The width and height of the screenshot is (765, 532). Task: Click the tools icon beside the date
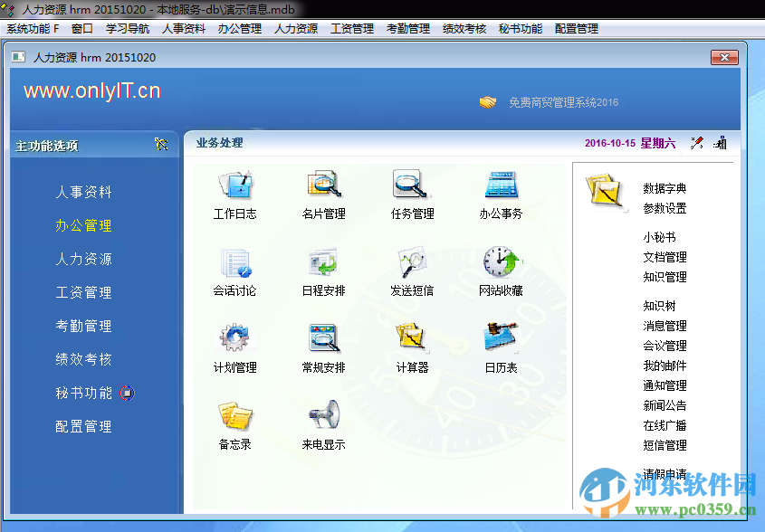coord(696,142)
